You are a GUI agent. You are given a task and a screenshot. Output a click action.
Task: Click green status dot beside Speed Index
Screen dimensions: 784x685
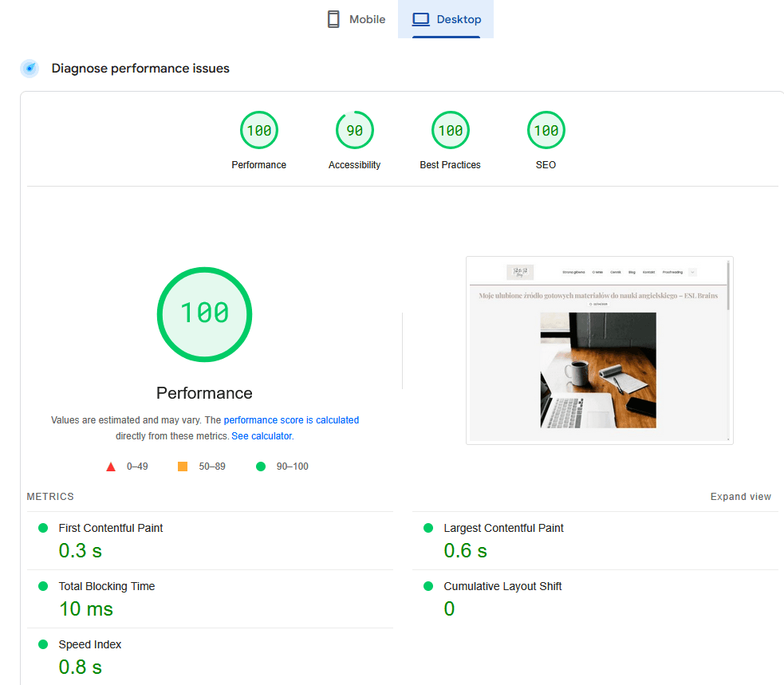point(43,644)
